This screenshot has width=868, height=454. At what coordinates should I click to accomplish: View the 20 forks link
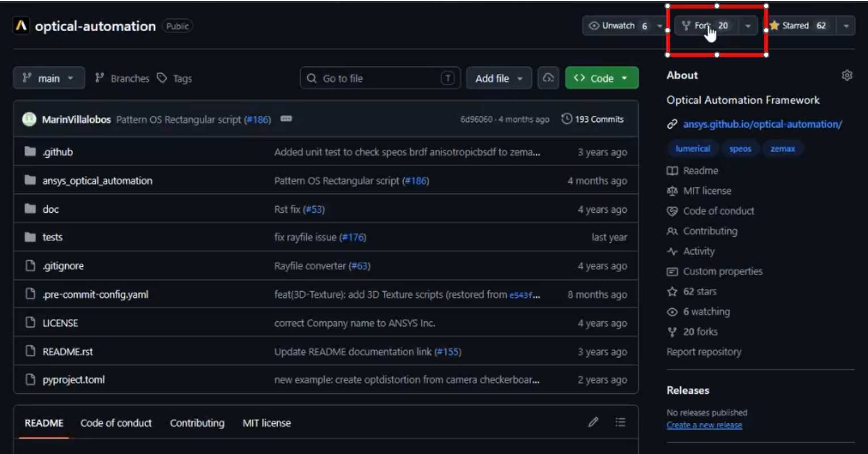pyautogui.click(x=693, y=331)
